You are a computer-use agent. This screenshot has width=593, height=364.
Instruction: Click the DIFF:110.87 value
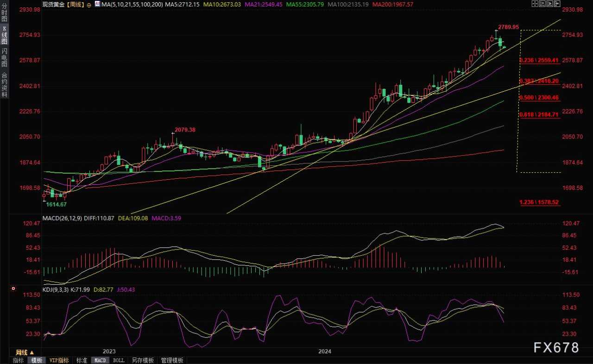tap(100, 218)
